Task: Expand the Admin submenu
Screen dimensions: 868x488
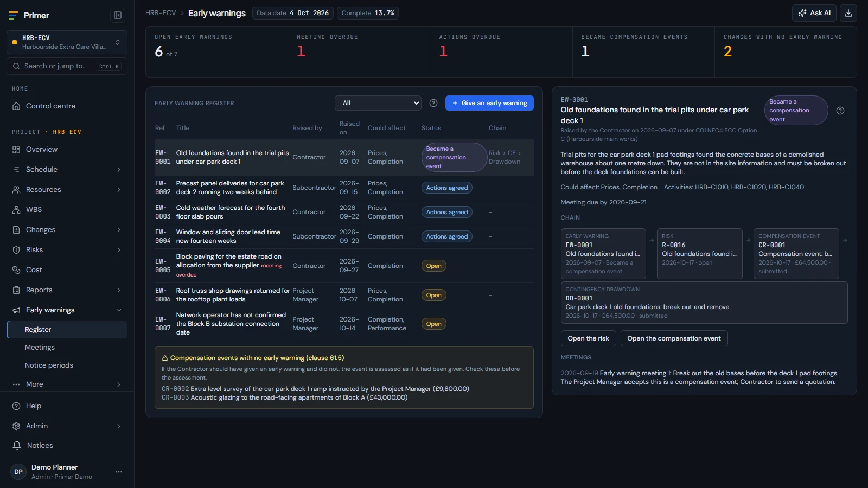Action: click(x=119, y=426)
